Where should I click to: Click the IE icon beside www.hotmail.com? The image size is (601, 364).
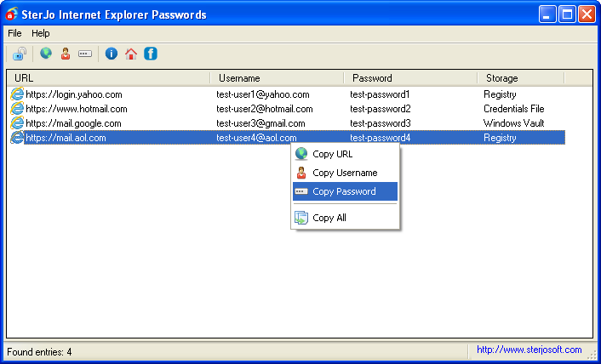(x=17, y=109)
